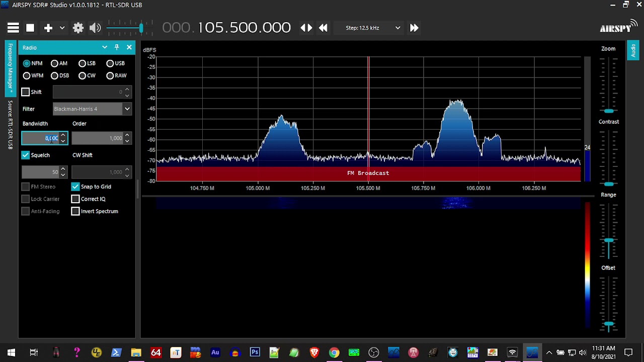Increase Squelch threshold with the up spinner
644x362 pixels.
[x=63, y=169]
